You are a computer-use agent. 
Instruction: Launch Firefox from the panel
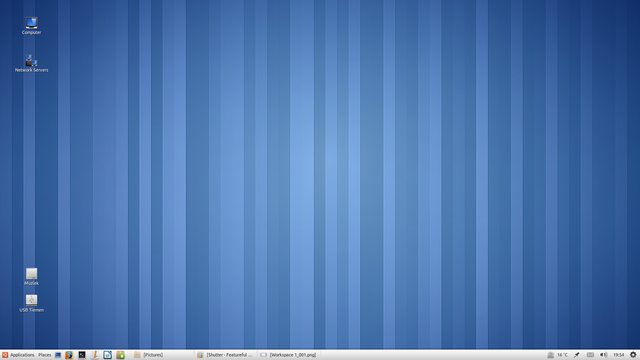pos(69,355)
